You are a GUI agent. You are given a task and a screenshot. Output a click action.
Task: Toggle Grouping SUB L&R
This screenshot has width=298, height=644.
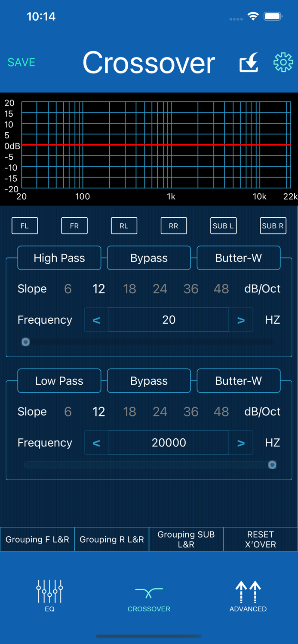pyautogui.click(x=186, y=540)
